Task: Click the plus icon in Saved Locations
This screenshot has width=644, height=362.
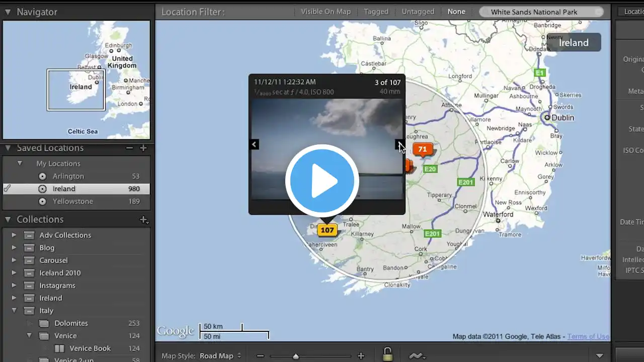Action: click(x=143, y=148)
